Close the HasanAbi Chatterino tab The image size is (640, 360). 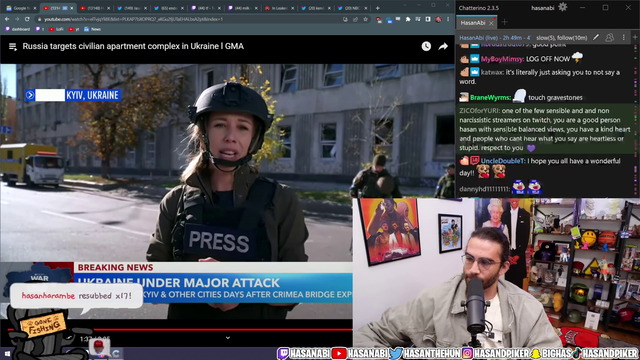[x=491, y=23]
